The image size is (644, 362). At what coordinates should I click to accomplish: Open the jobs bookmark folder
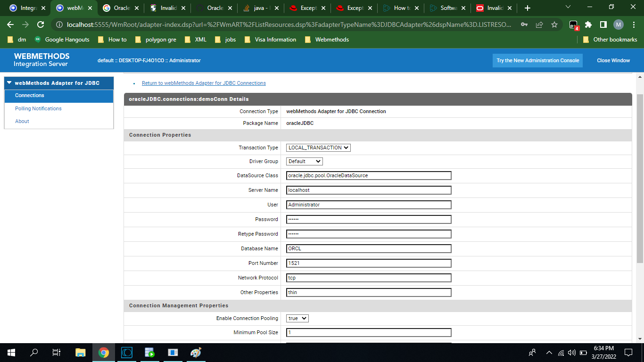(x=225, y=40)
